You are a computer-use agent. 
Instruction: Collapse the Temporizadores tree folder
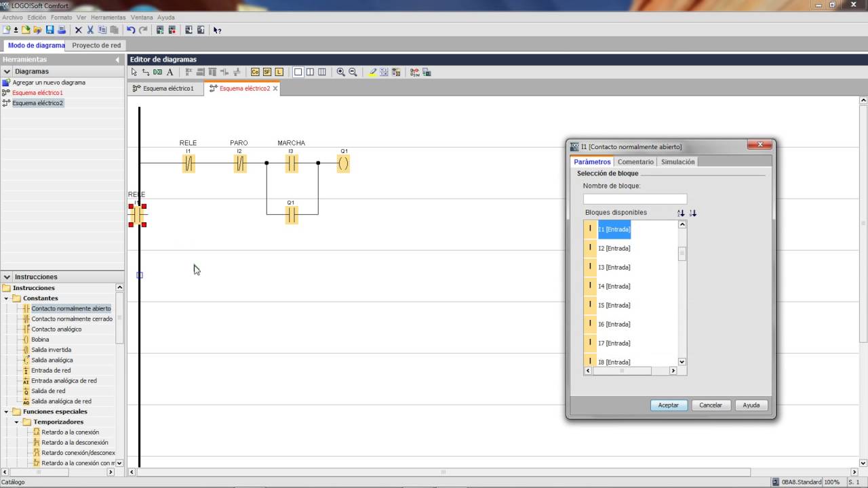[x=17, y=422]
